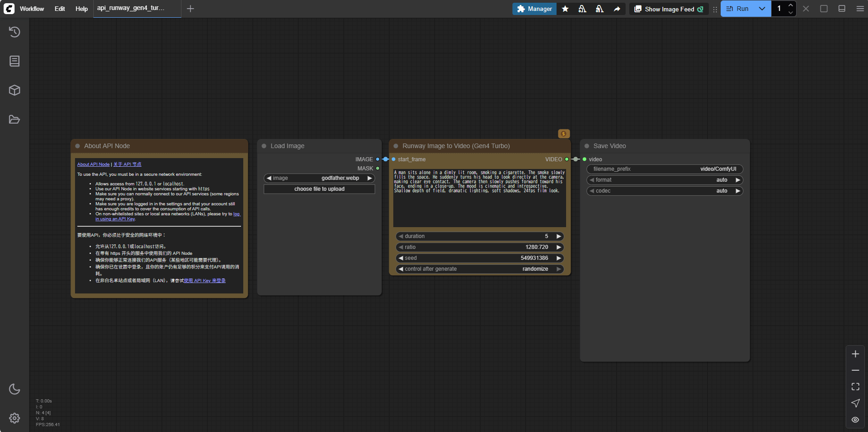
Task: Click the share arrow icon in toolbar
Action: (617, 9)
